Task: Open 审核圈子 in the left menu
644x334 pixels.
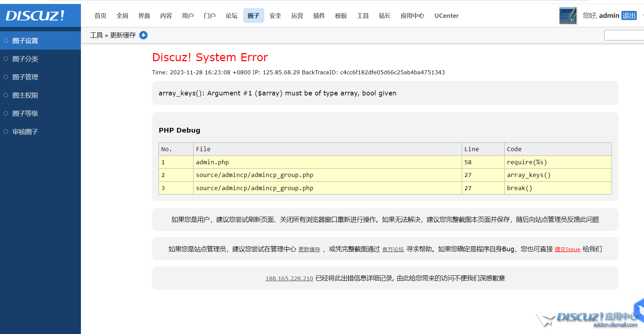Action: coord(25,132)
